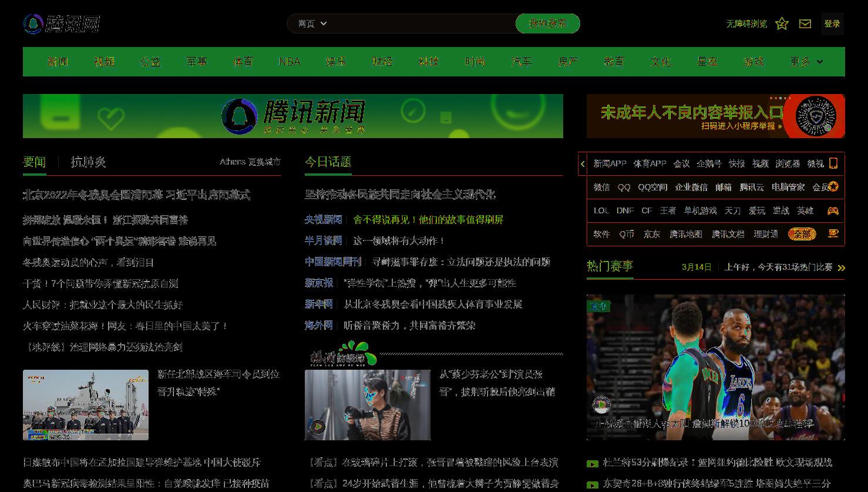Click the 腾讯新闻 green banner
The image size is (868, 492).
click(293, 116)
